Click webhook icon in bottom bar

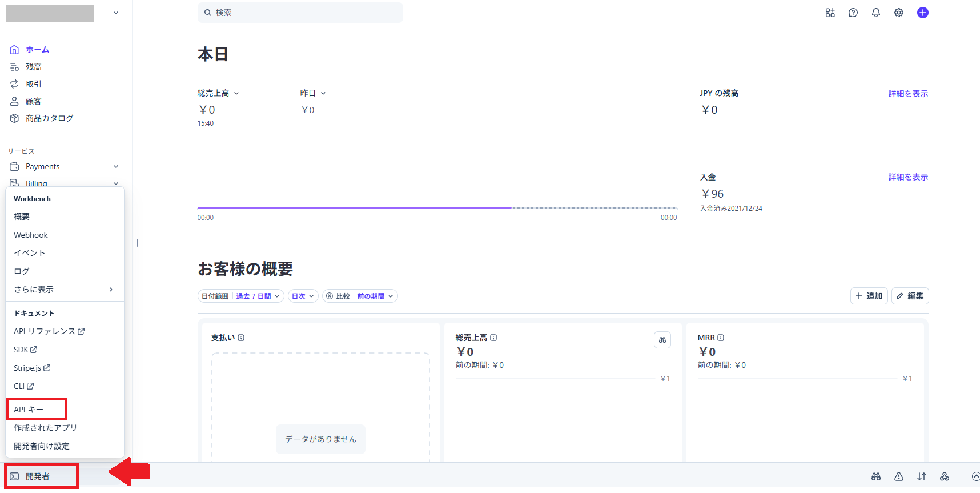(x=944, y=476)
